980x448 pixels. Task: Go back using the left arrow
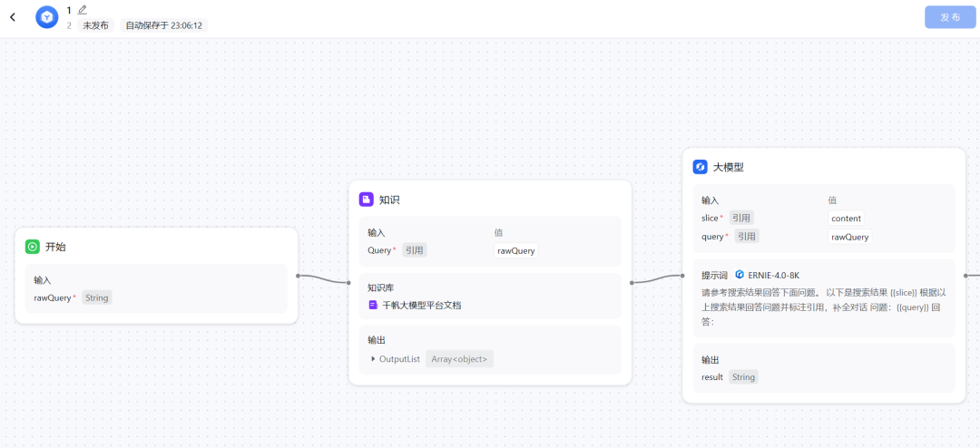tap(13, 17)
